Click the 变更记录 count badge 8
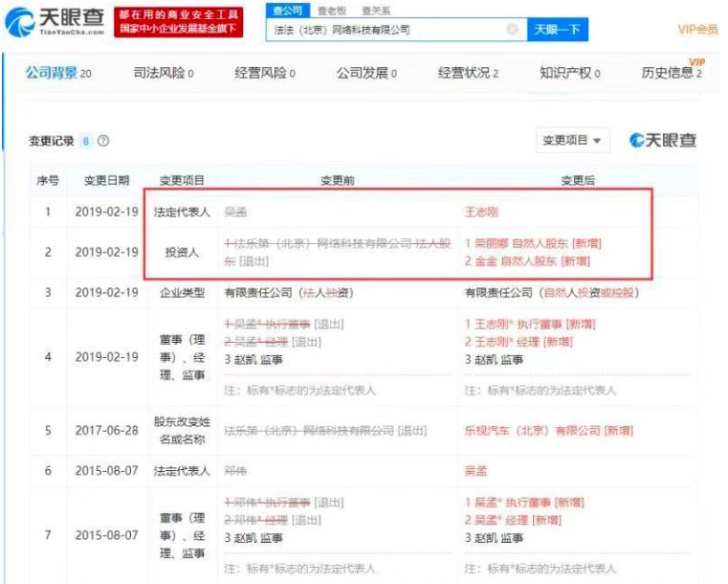Image resolution: width=728 pixels, height=584 pixels. [x=86, y=141]
